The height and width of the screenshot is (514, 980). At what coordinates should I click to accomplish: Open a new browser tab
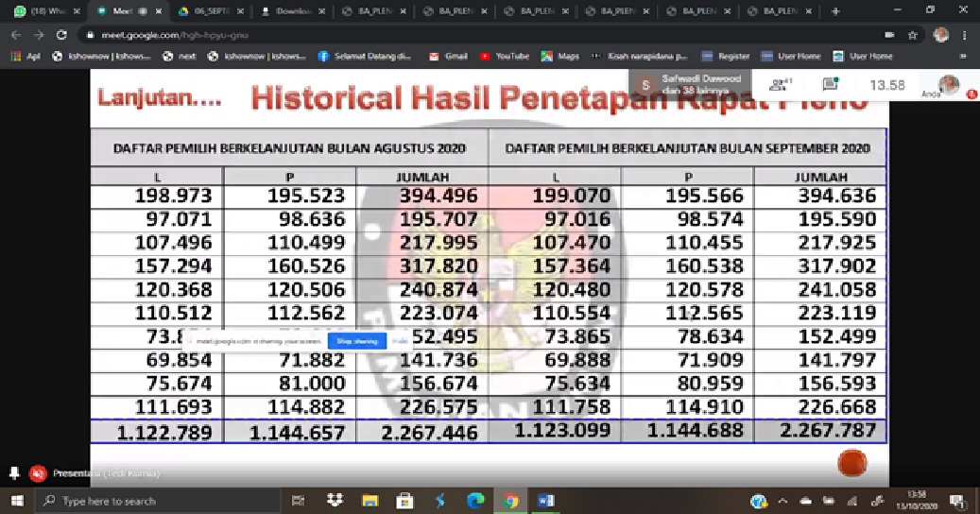[834, 11]
